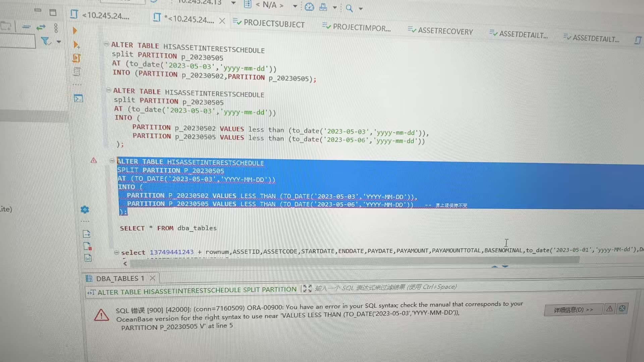Click the output export page icon
644x362 pixels.
[87, 234]
